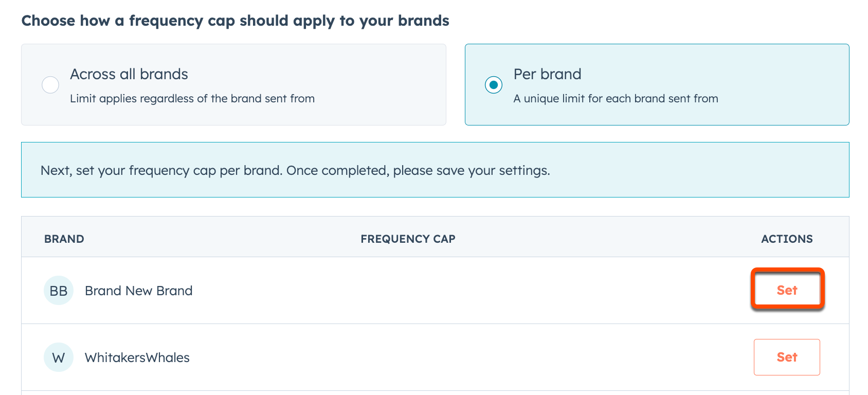The width and height of the screenshot is (868, 395).
Task: Click the BRAND column header
Action: (64, 238)
